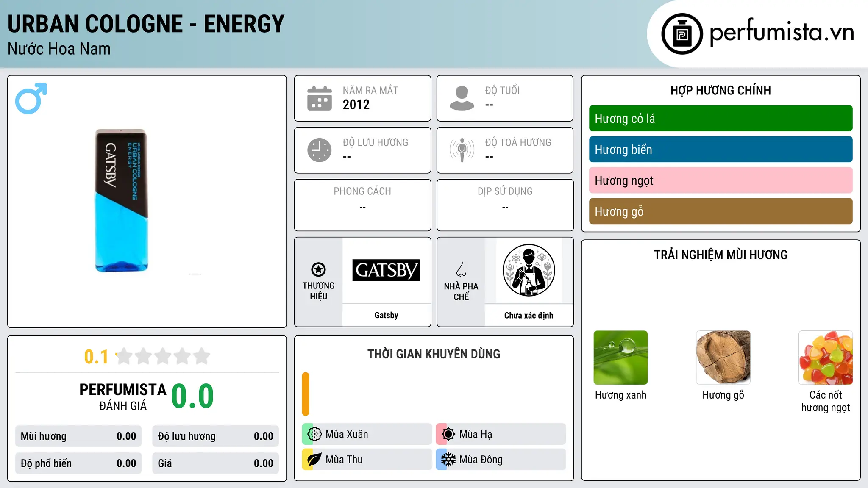Click the sun icon for Mùa Hạ

[x=448, y=434]
